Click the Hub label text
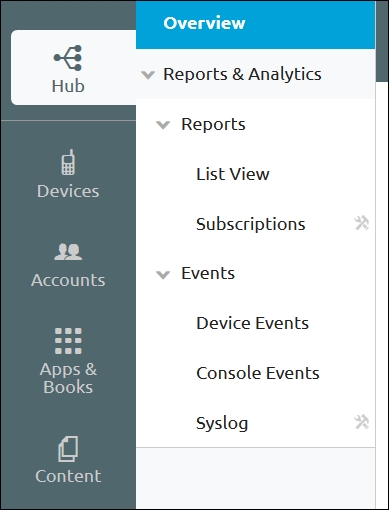Viewport: 389px width, 510px height. [x=68, y=86]
